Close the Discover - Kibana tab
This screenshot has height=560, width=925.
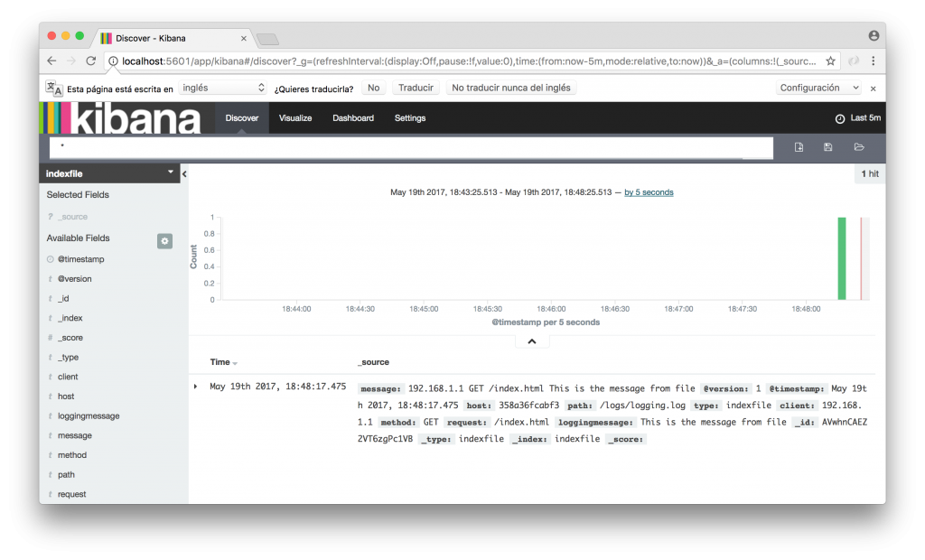tap(244, 38)
